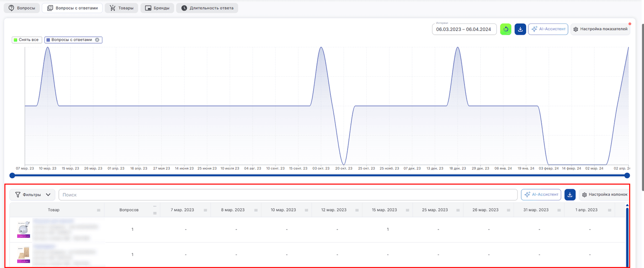This screenshot has width=644, height=268.
Task: Open the 25 мар. 2023 column menu
Action: [457, 210]
